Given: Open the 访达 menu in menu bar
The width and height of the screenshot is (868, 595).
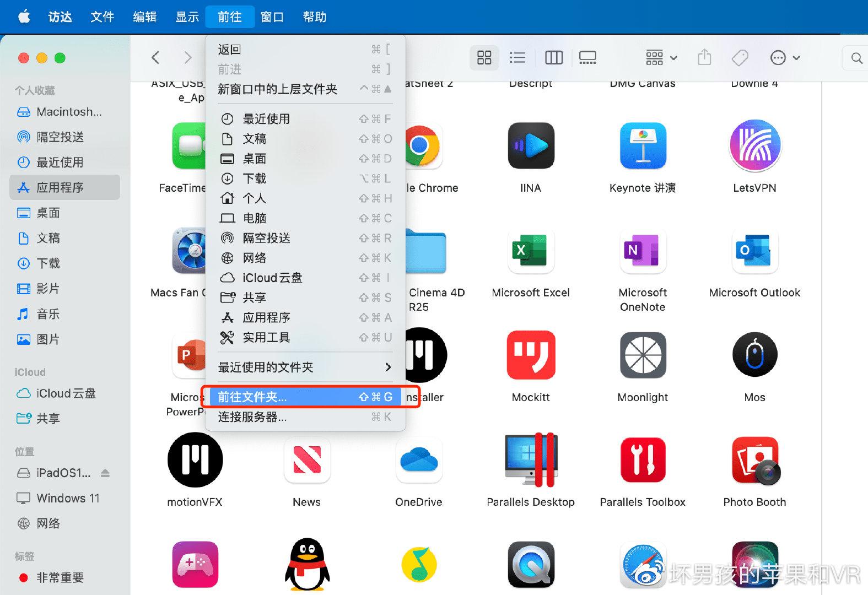Looking at the screenshot, I should (x=60, y=17).
